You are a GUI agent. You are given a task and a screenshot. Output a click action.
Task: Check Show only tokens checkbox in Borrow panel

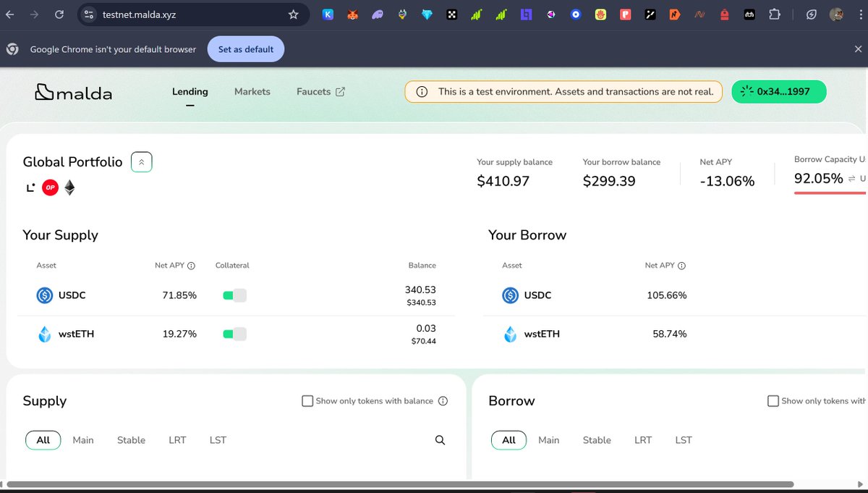773,401
